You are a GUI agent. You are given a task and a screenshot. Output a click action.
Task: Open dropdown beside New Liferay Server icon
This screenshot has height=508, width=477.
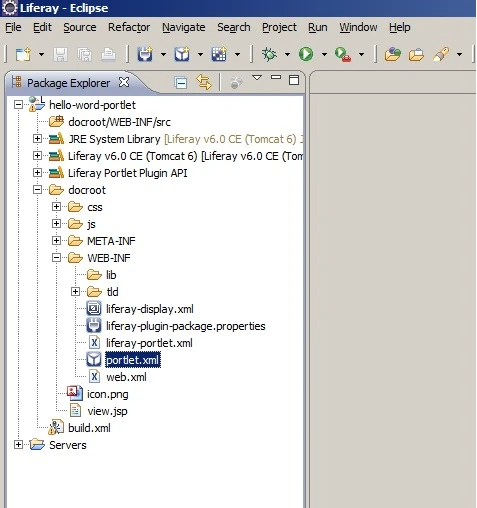point(163,54)
